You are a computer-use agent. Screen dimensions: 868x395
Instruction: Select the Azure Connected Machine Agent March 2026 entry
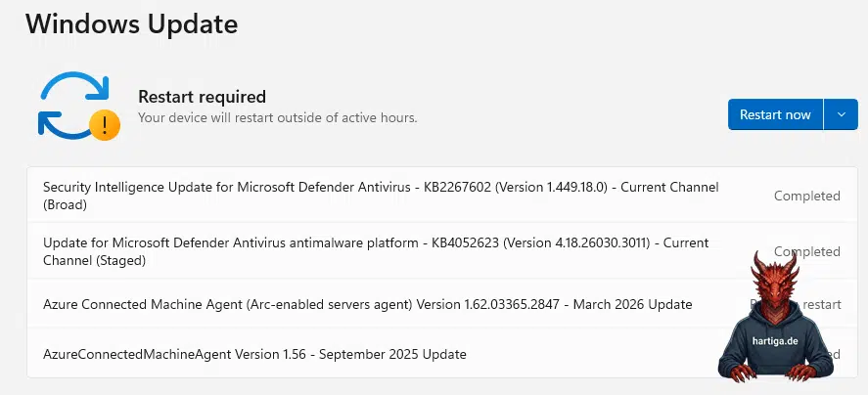pos(441,304)
